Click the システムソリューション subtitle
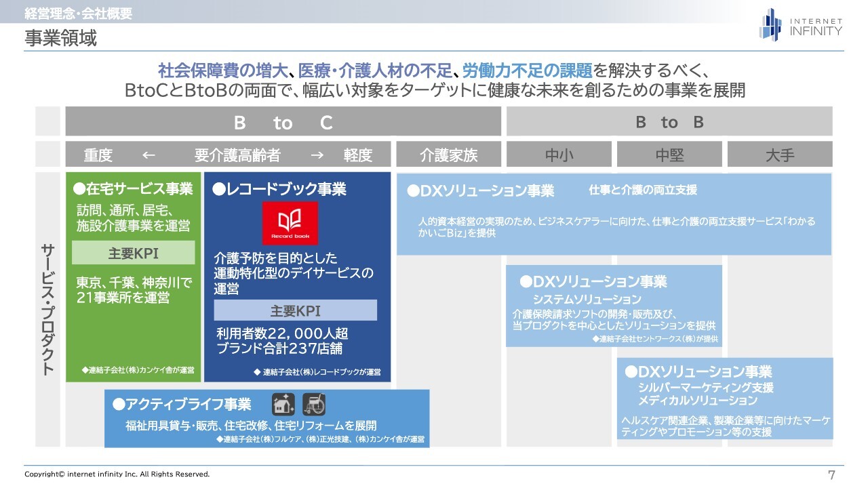Screen dimensions: 868x488 click(587, 299)
